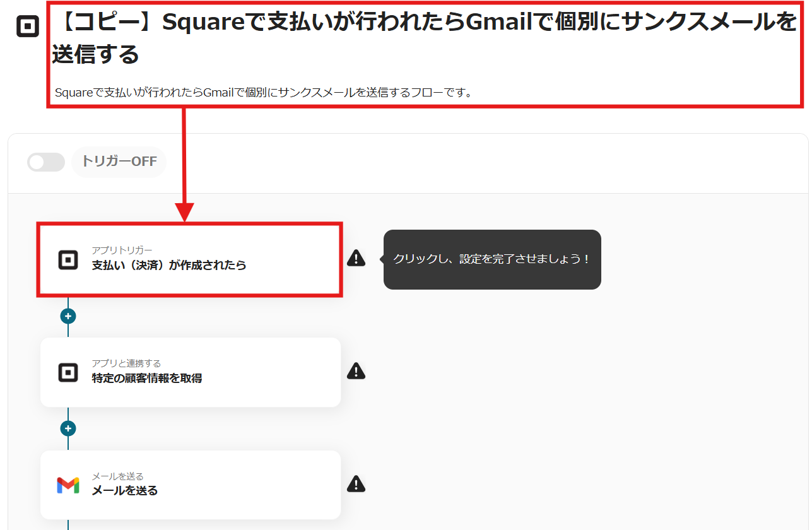Click the クリックし、設定を完了させましょう！ tooltip
812x530 pixels.
(492, 259)
